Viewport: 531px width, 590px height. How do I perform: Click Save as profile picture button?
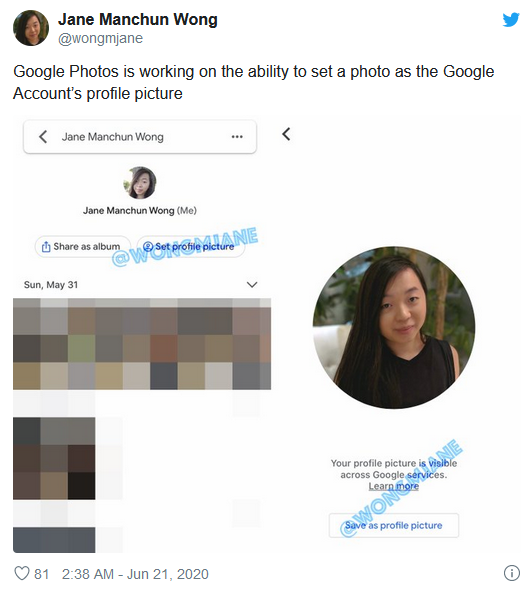[x=394, y=525]
